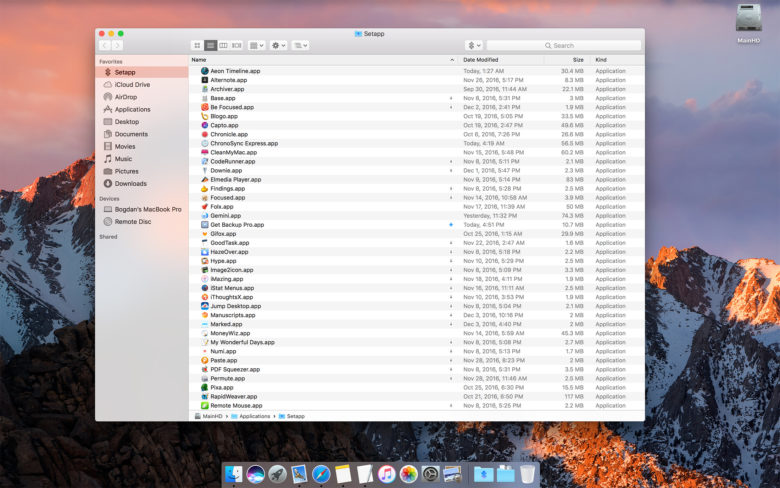Open Safari from the Dock
This screenshot has width=780, height=488.
[321, 474]
